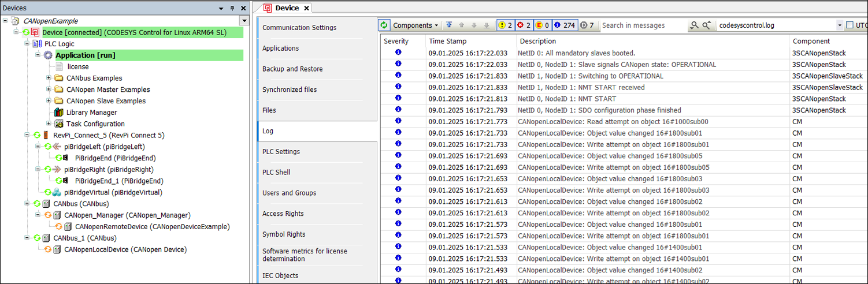
Task: Sort by Time Stamp column header
Action: tap(470, 42)
